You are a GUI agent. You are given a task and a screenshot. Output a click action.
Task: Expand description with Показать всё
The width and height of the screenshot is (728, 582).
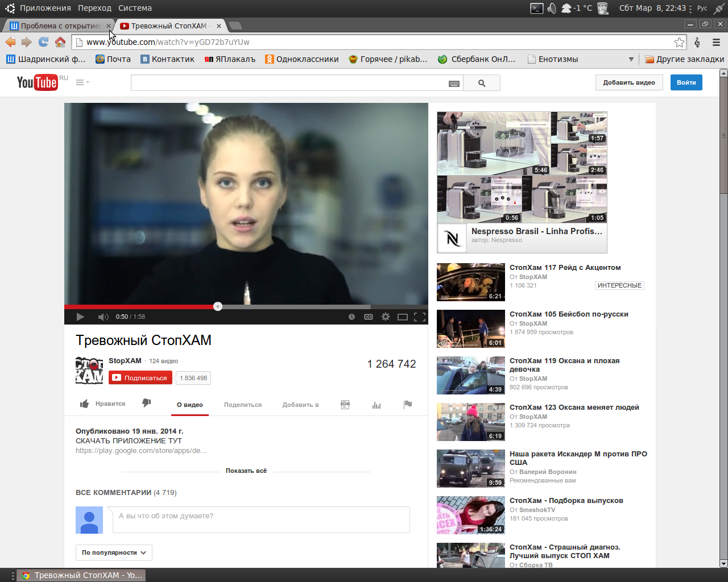coord(246,471)
